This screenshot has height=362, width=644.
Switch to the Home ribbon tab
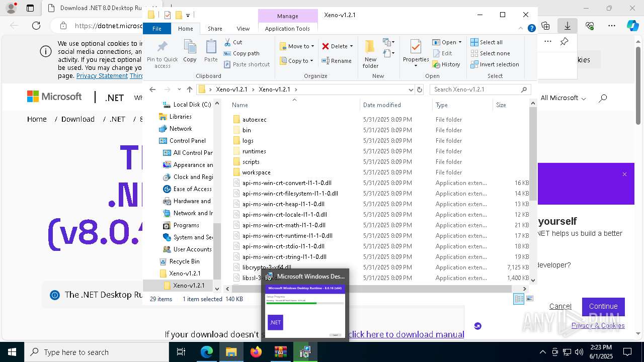[185, 29]
